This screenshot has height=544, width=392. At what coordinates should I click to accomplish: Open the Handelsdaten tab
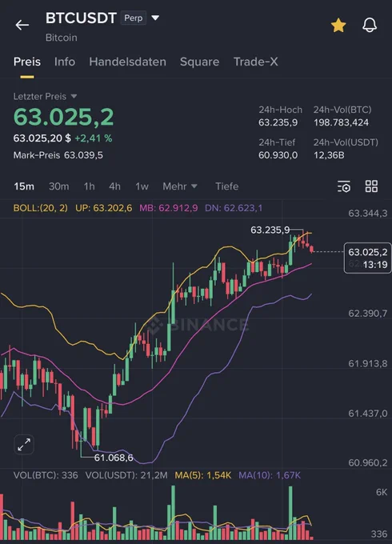click(127, 62)
